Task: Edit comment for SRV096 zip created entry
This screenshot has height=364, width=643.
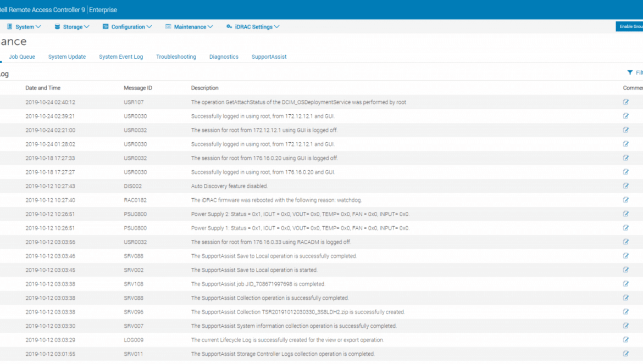Action: coord(626,312)
